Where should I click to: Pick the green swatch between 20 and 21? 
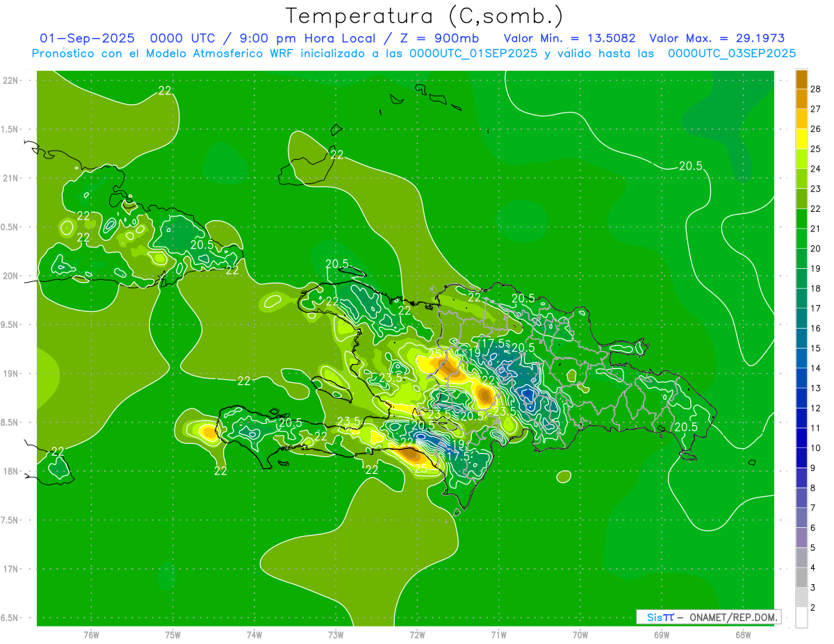coord(801,238)
